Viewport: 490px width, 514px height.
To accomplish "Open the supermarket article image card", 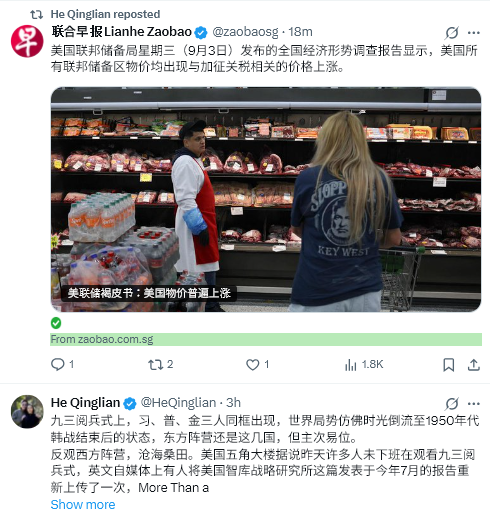I will coord(266,199).
